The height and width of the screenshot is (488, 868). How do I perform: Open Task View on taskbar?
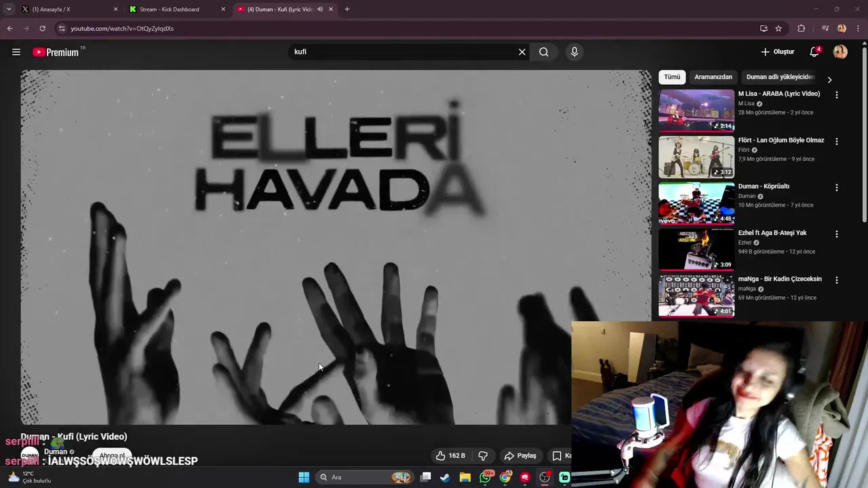tap(426, 477)
